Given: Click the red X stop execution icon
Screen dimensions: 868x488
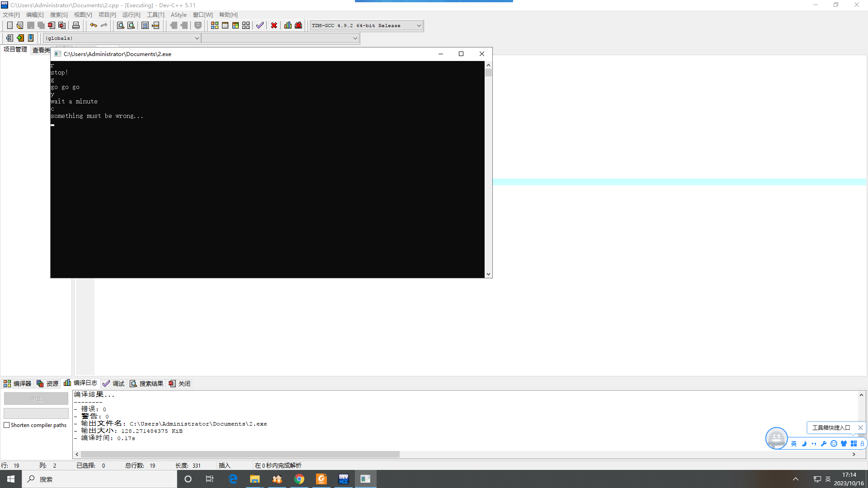Looking at the screenshot, I should (274, 25).
